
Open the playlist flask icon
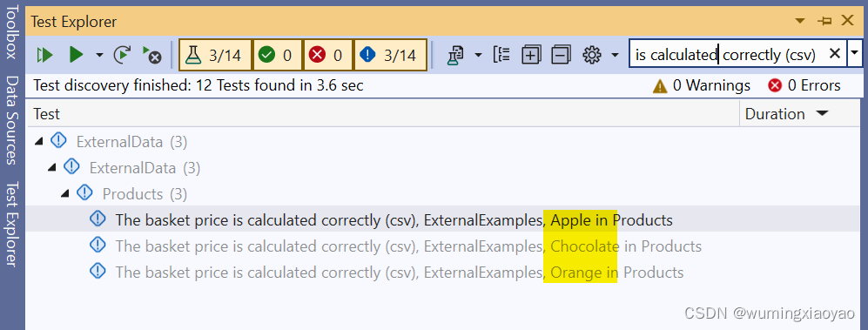click(455, 55)
